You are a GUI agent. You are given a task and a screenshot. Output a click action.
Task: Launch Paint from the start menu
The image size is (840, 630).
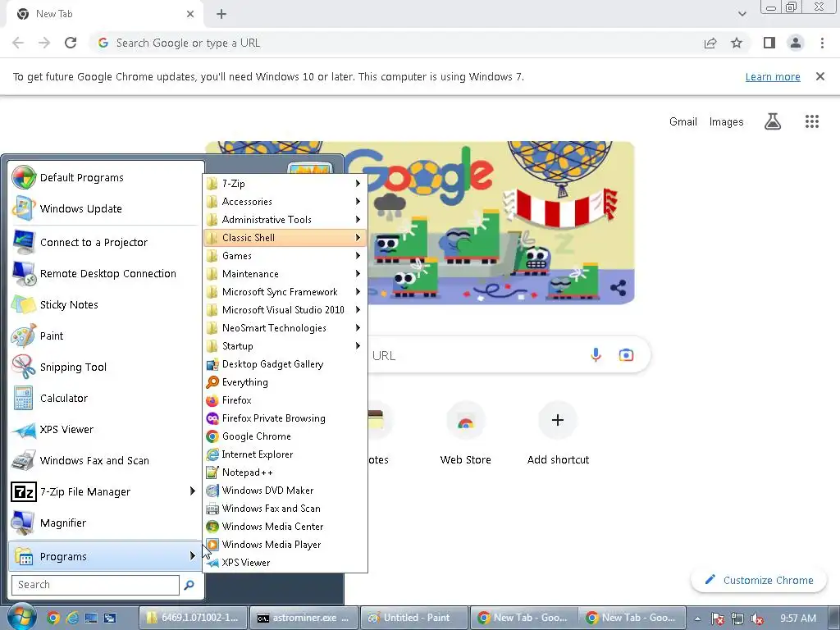coord(106,336)
